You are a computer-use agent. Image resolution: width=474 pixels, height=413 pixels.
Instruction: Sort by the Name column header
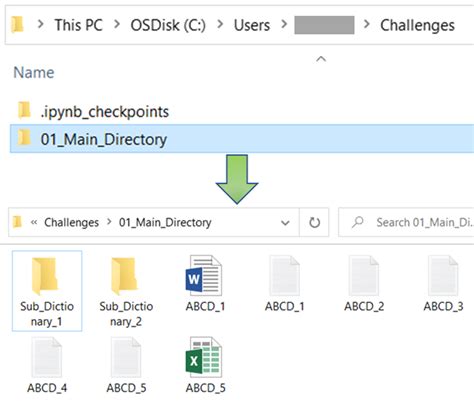click(x=34, y=72)
